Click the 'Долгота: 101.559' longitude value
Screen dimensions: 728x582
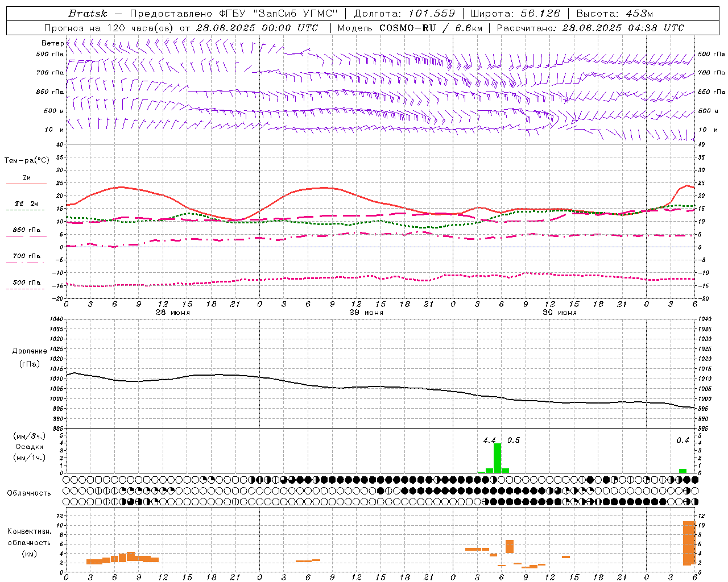point(405,14)
